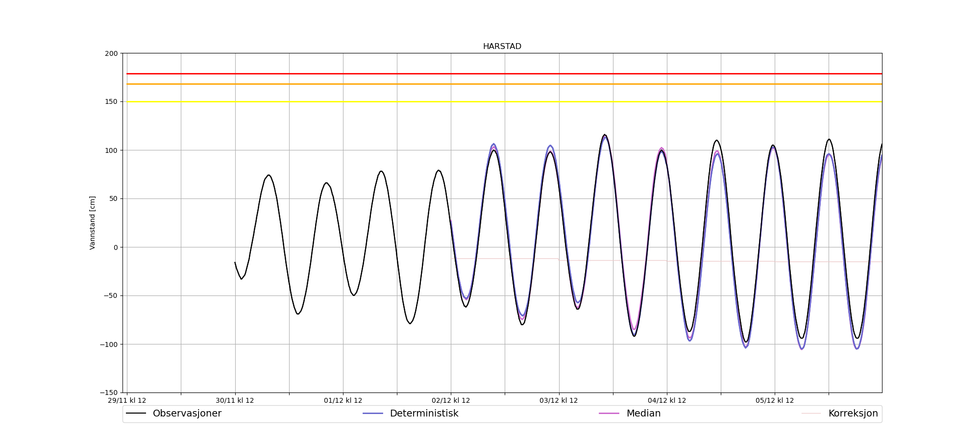980x441 pixels.
Task: Click the faint Korreksjon legend line swatch
Action: click(x=811, y=414)
